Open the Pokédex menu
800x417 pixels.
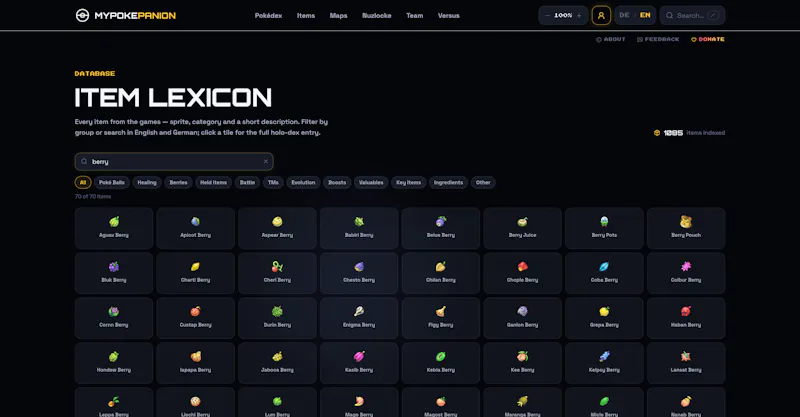[x=268, y=16]
